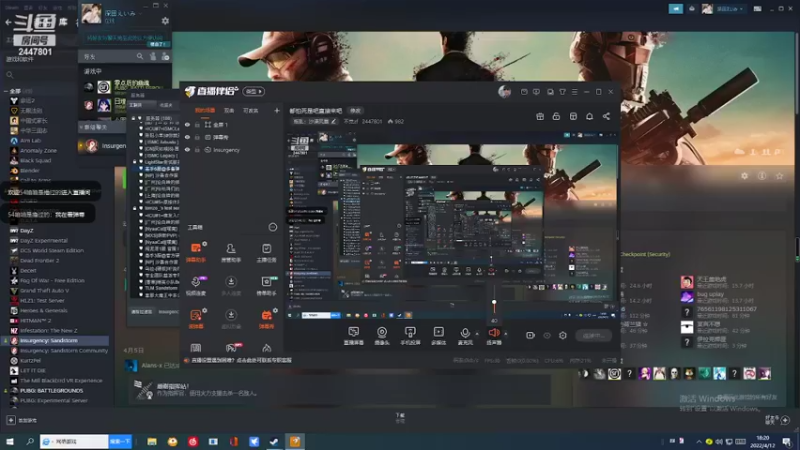Image resolution: width=800 pixels, height=450 pixels.
Task: Add a new scene with the plus icon
Action: pyautogui.click(x=277, y=110)
